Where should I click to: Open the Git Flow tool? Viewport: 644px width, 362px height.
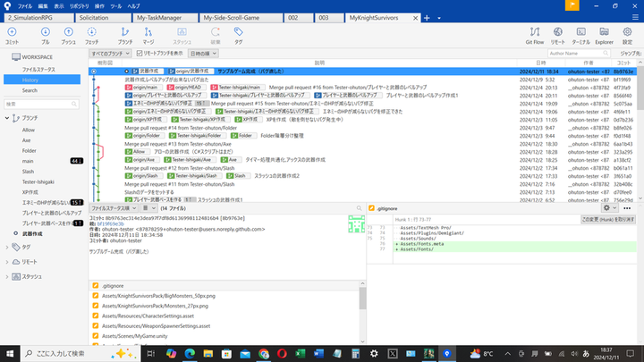pyautogui.click(x=534, y=35)
